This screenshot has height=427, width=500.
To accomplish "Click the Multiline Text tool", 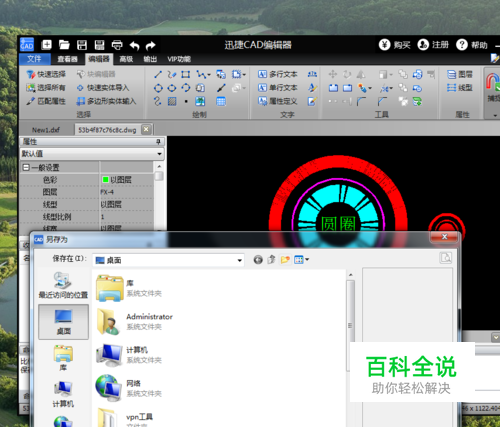I will (277, 74).
